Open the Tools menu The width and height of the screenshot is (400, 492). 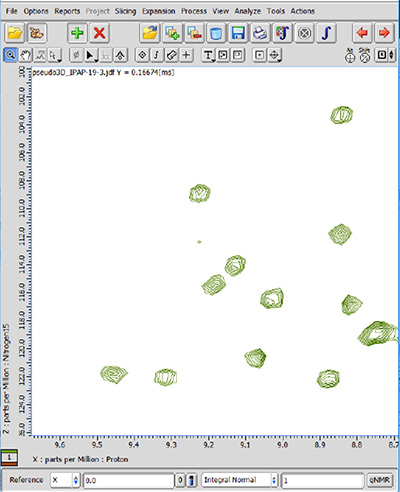click(x=276, y=11)
